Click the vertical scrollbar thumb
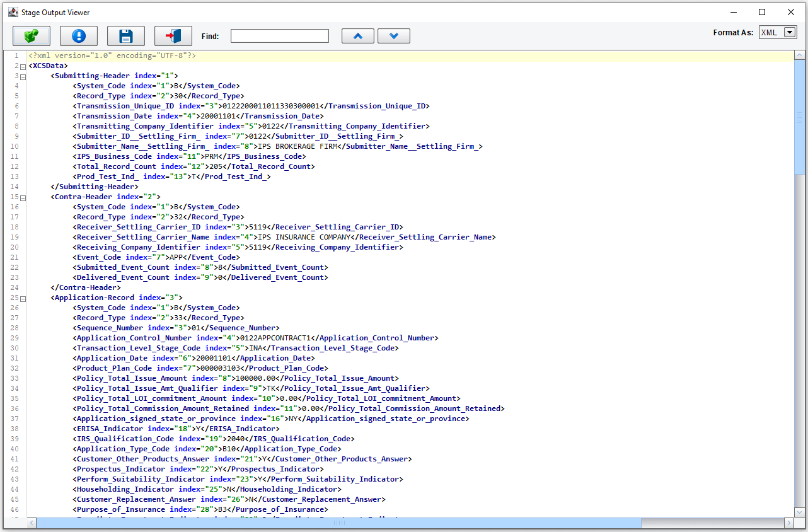The width and height of the screenshot is (808, 532). [x=800, y=117]
